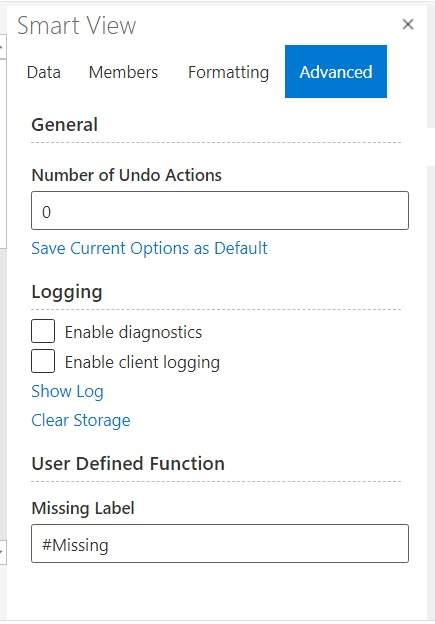Viewport: 435px width, 624px height.
Task: Click the highlighted Advanced tab
Action: pyautogui.click(x=336, y=72)
